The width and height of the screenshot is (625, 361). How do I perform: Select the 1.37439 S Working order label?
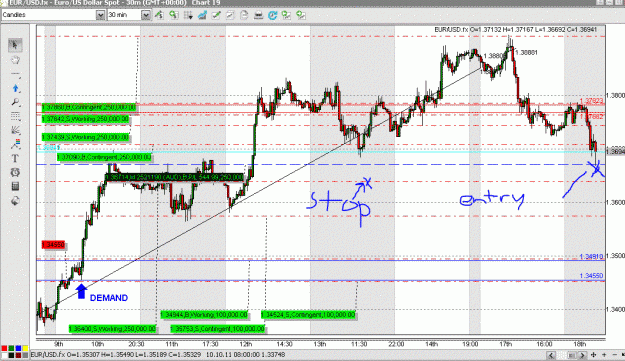pyautogui.click(x=85, y=137)
